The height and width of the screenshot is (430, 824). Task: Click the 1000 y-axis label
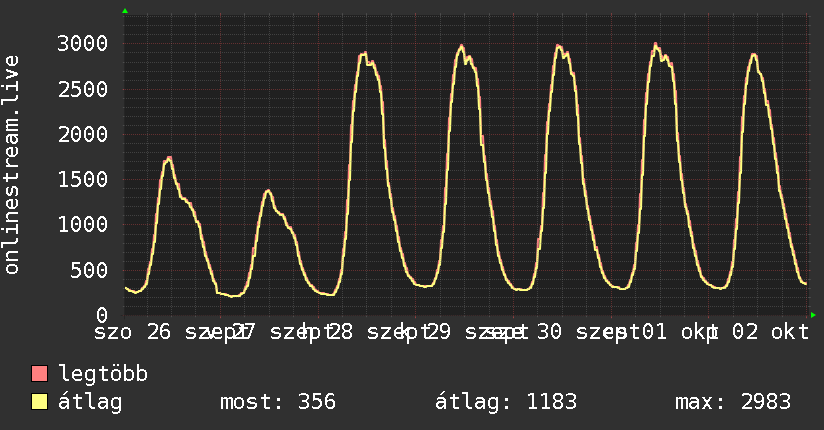click(x=83, y=224)
